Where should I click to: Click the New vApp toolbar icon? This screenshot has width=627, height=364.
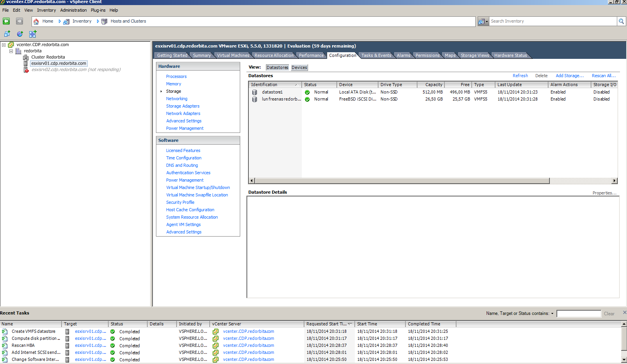pyautogui.click(x=33, y=34)
